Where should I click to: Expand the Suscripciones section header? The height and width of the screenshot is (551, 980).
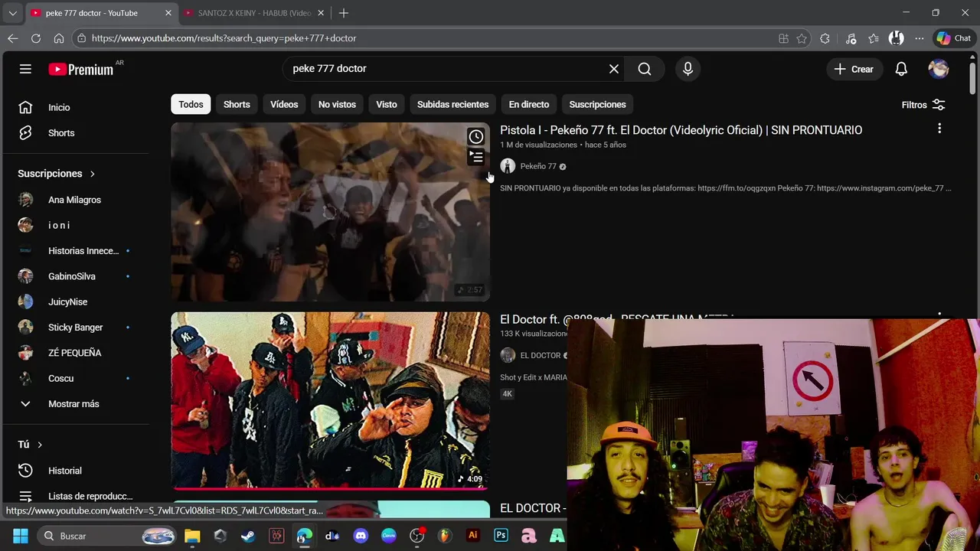57,174
